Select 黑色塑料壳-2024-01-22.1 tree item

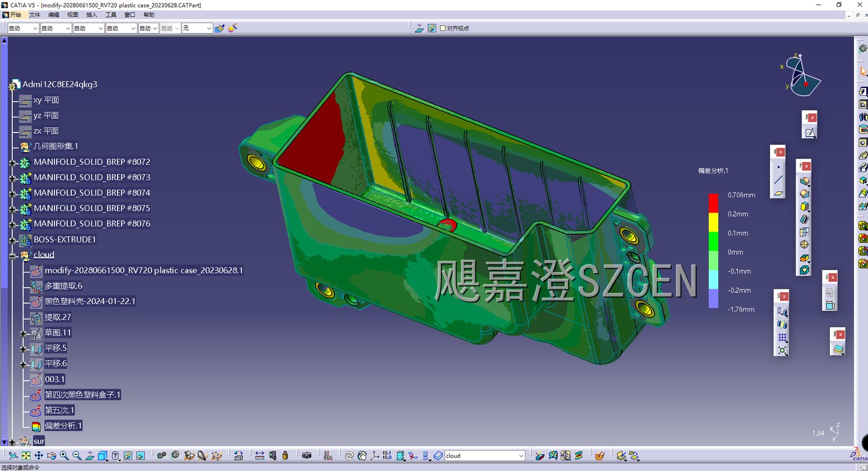(x=90, y=301)
